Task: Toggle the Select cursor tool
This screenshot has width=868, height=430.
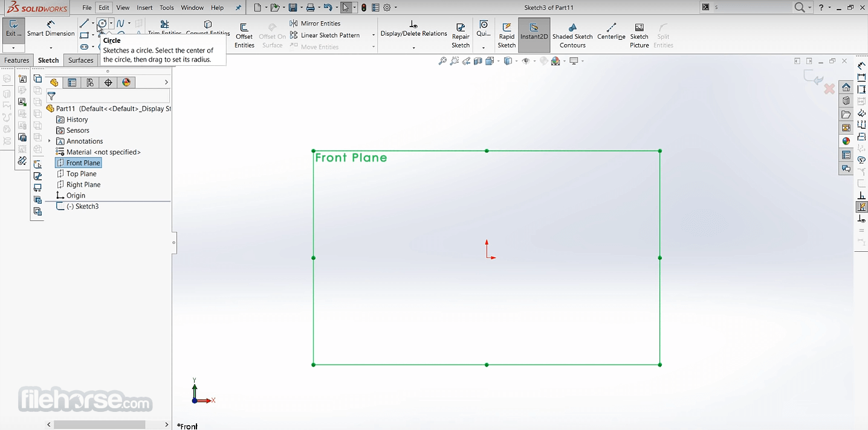Action: (x=345, y=8)
